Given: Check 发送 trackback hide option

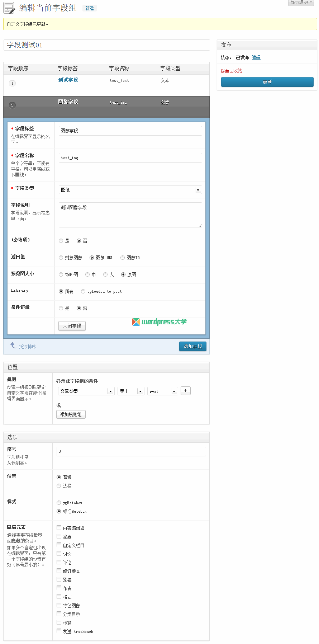Looking at the screenshot, I should (x=59, y=631).
